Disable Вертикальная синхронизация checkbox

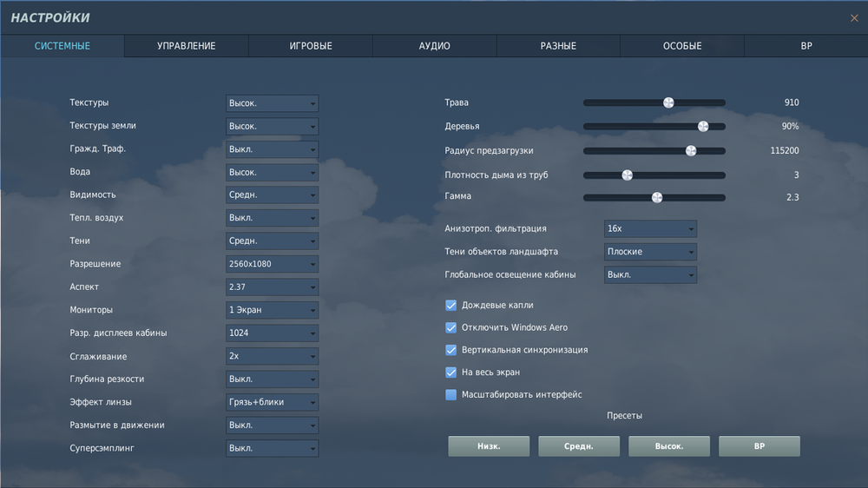point(451,350)
